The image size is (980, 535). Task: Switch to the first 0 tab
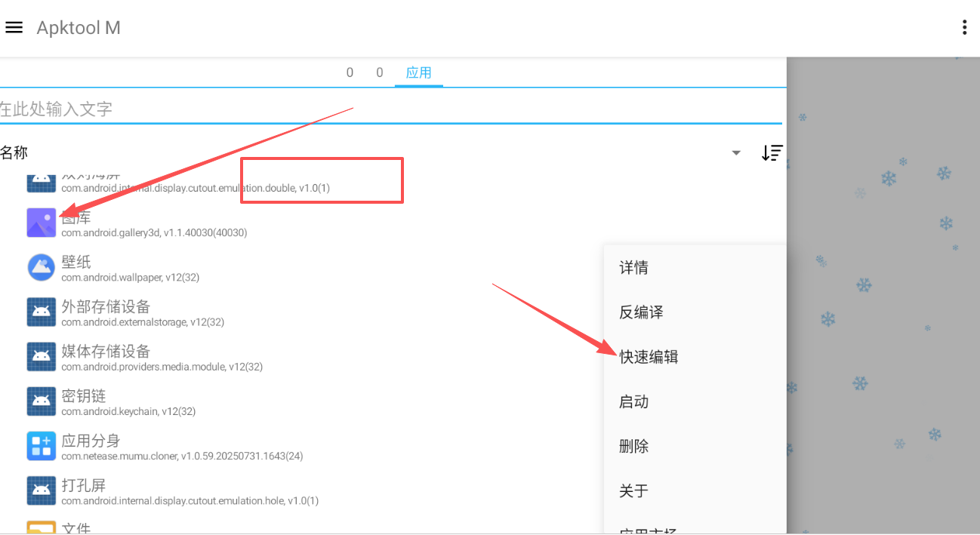(x=350, y=73)
